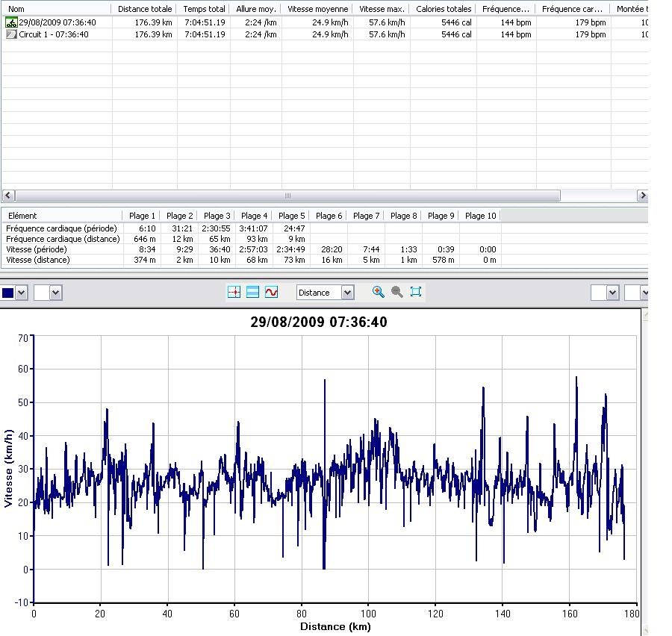Click the right arrow of the horizontal scrollbar
Image resolution: width=672 pixels, height=636 pixels.
point(642,196)
